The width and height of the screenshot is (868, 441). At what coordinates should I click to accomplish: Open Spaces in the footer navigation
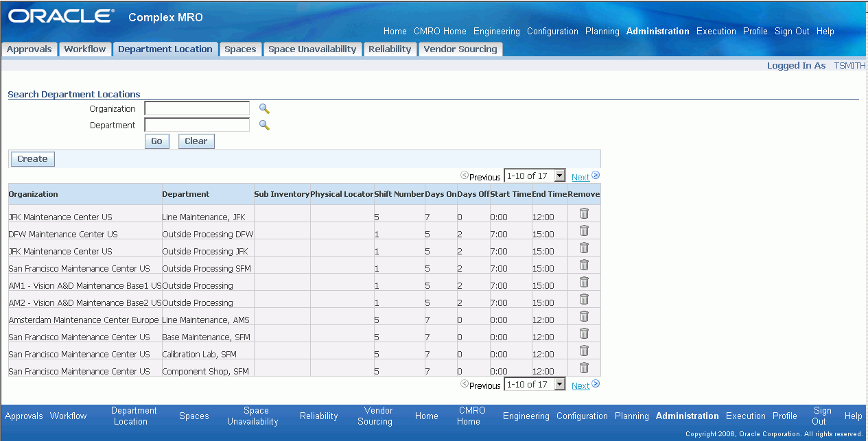(x=194, y=416)
